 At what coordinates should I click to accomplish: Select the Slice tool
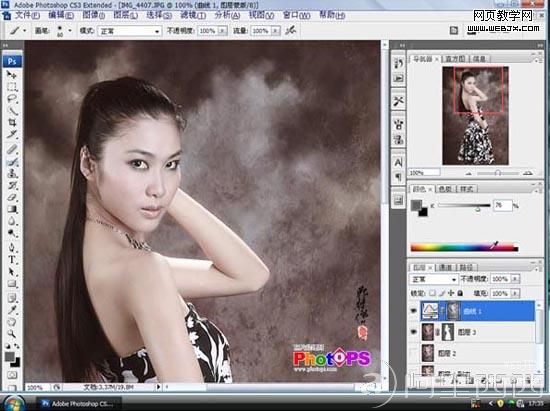point(12,134)
